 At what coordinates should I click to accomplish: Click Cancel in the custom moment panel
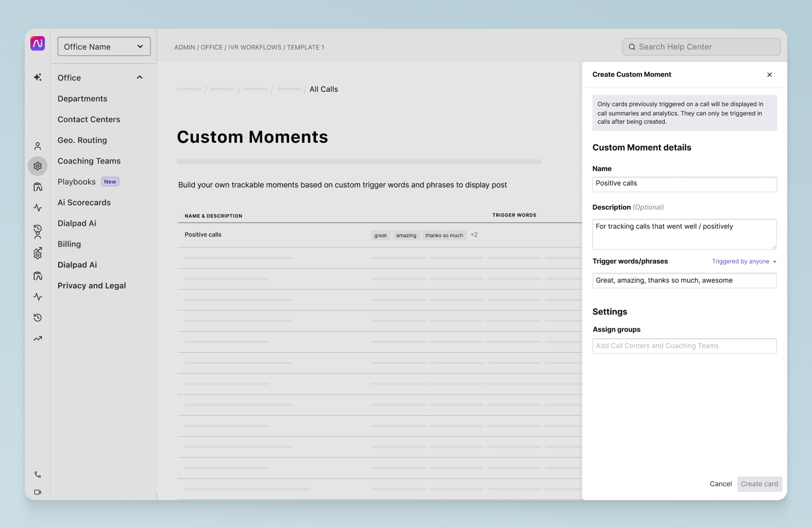720,484
